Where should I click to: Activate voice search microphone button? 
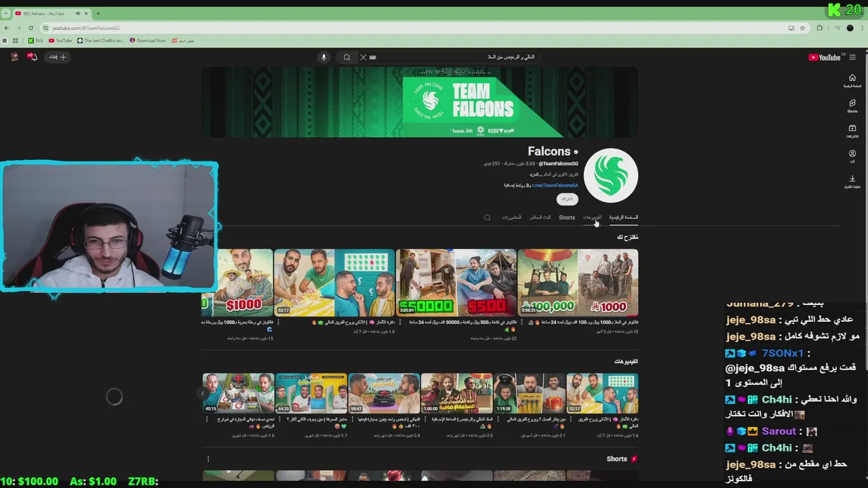[x=323, y=57]
